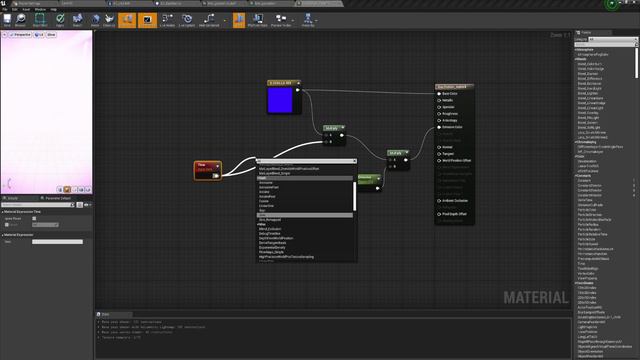Collapse the Material Expression section
This screenshot has height=360, width=640.
pyautogui.click(x=2, y=235)
